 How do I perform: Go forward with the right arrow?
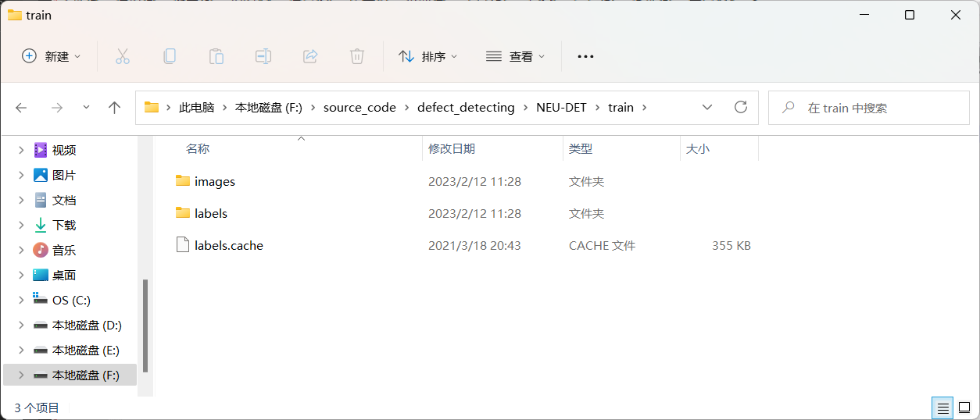tap(56, 108)
